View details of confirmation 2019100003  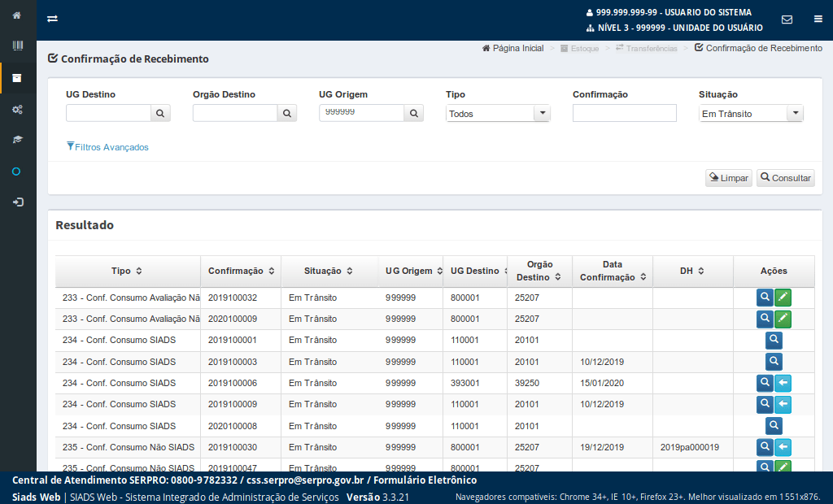coord(774,362)
